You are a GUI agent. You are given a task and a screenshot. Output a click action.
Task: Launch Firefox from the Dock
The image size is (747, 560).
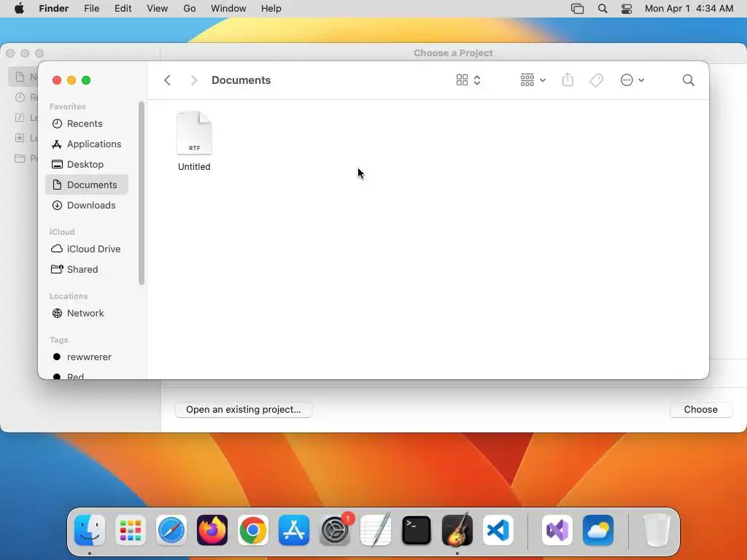212,530
